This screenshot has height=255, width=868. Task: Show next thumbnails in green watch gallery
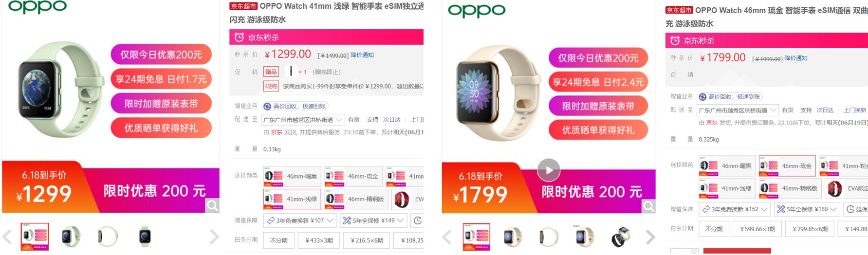[214, 237]
